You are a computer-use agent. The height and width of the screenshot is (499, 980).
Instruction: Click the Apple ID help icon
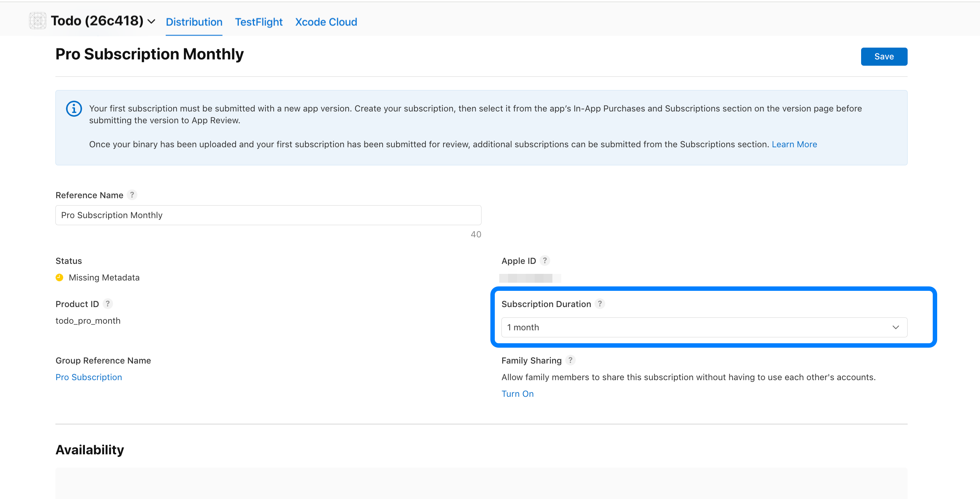545,261
